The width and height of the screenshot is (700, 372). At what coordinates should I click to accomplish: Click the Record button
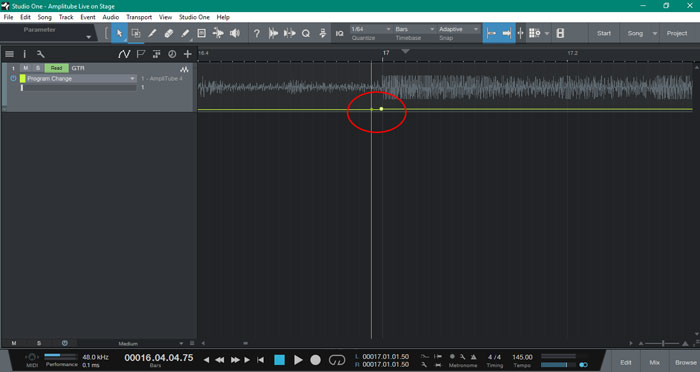pos(316,359)
